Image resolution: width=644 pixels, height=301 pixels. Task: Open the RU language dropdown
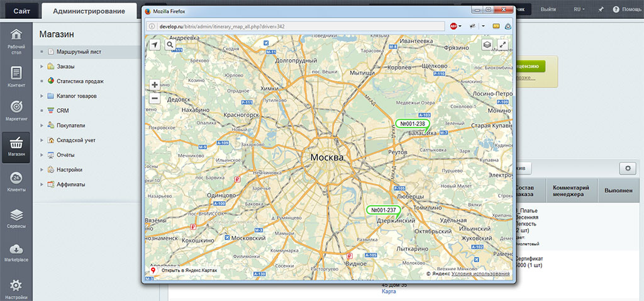tap(579, 9)
